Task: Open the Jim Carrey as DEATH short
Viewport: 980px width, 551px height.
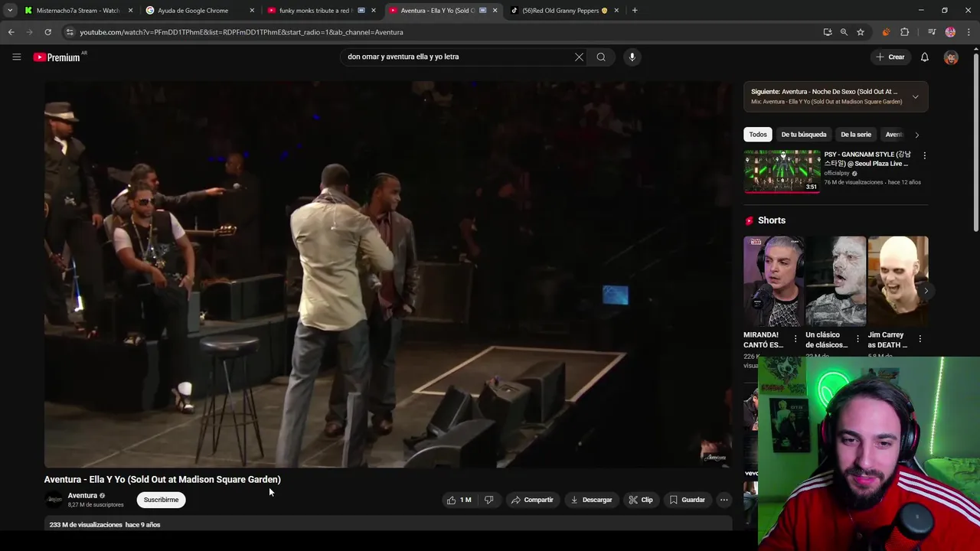Action: [897, 281]
